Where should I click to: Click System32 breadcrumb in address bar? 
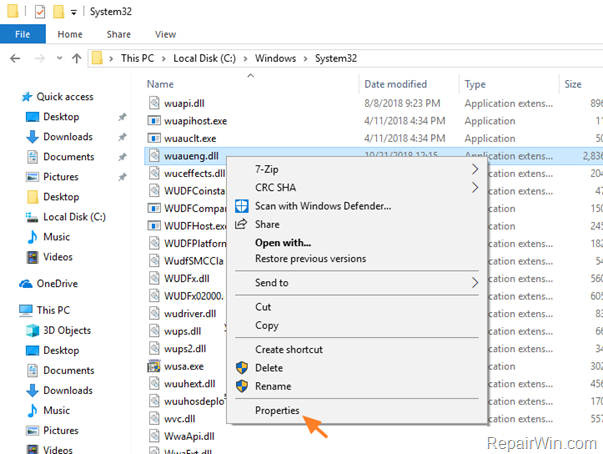click(336, 58)
